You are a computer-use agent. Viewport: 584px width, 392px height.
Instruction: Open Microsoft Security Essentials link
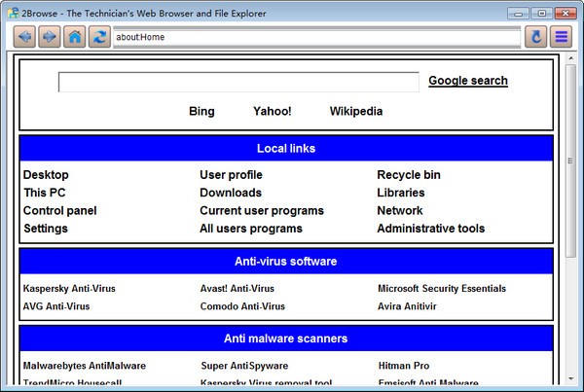(441, 289)
